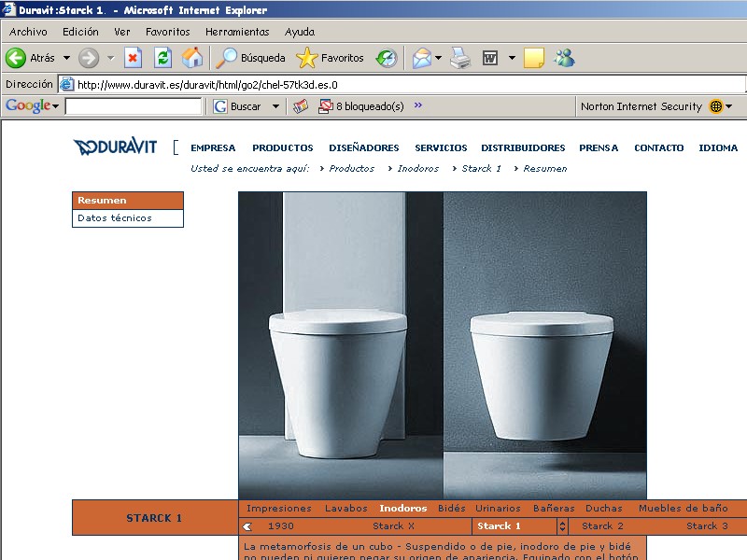Click the Atrás back arrow icon
Image resolution: width=747 pixels, height=560 pixels.
[16, 58]
